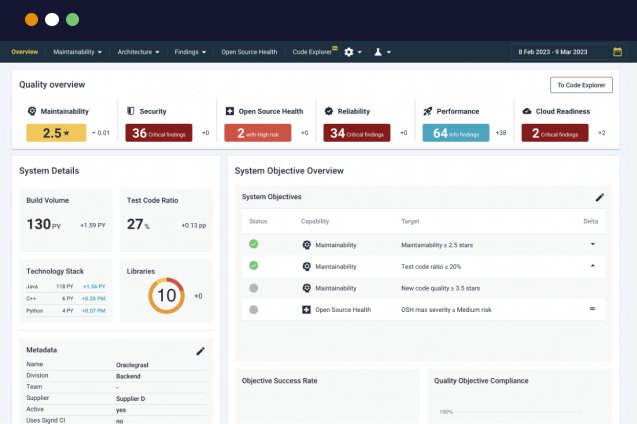Click Maintainability icon in Test code ratio row
This screenshot has width=637, height=424.
(x=307, y=266)
